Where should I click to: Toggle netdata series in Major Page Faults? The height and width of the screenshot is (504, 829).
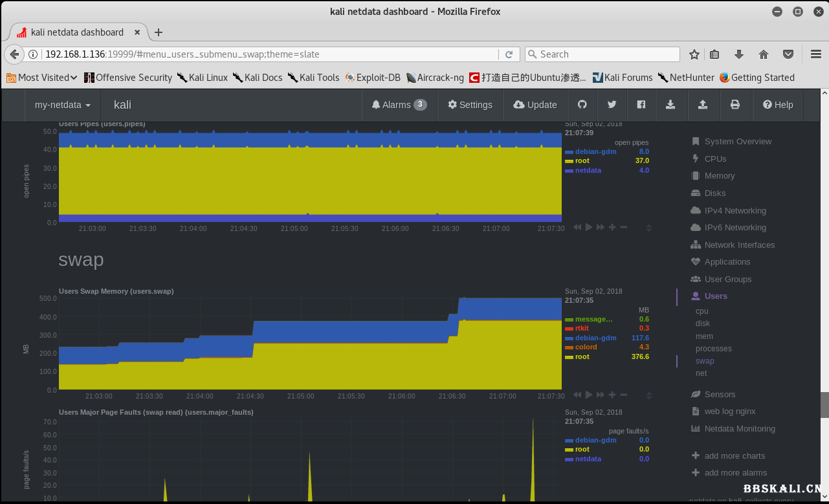pos(588,459)
